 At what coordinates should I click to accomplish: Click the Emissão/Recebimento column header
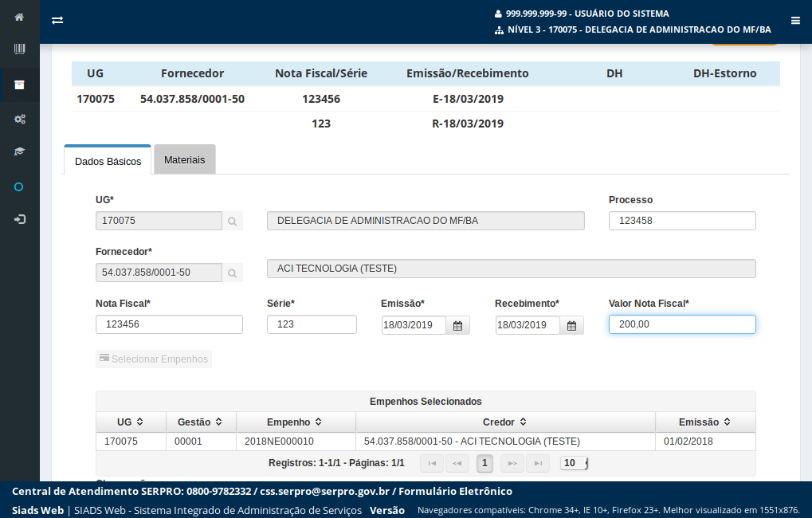tap(467, 73)
